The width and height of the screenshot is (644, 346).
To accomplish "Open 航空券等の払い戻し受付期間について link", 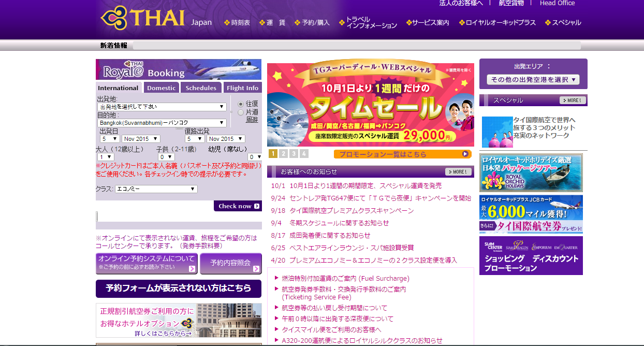I will point(334,308).
